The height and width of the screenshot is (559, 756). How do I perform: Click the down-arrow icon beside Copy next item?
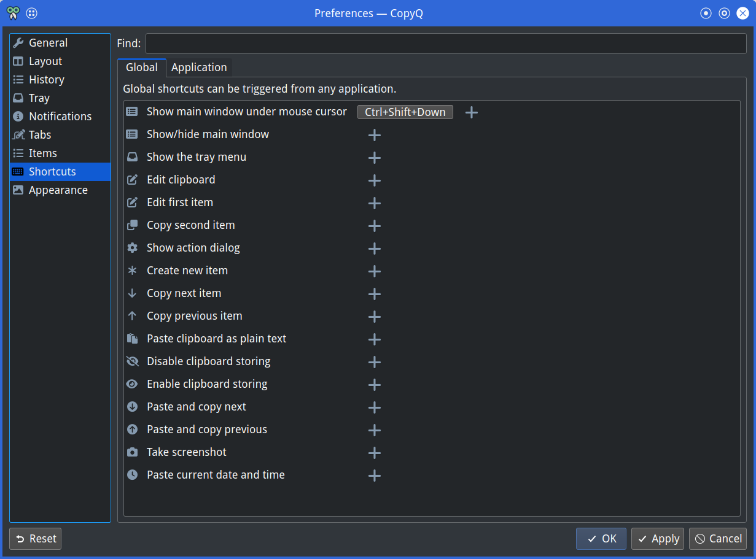coord(132,293)
